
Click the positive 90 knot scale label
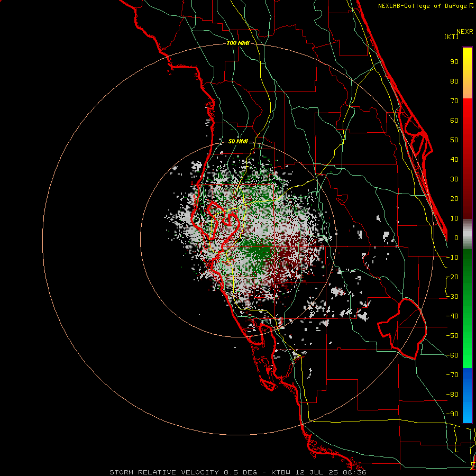pyautogui.click(x=454, y=62)
